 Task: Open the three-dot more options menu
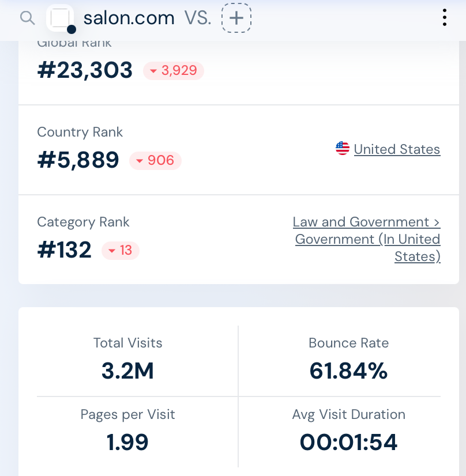tap(444, 18)
